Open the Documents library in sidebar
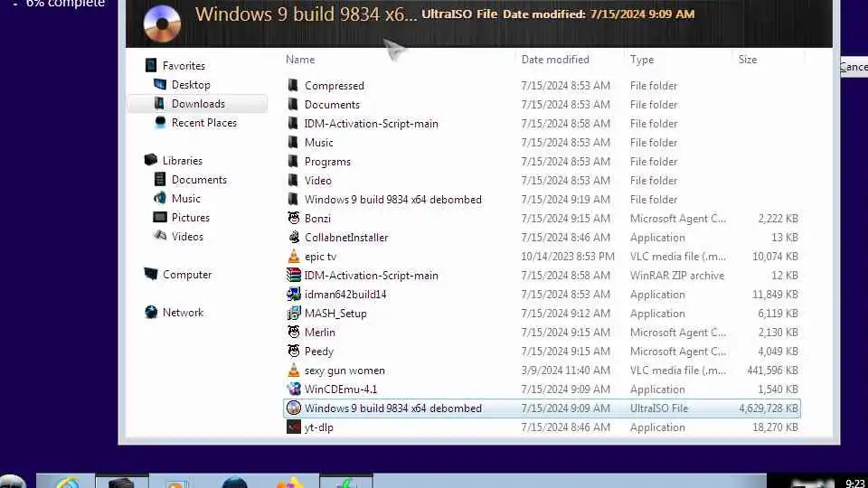The height and width of the screenshot is (488, 868). click(x=199, y=179)
